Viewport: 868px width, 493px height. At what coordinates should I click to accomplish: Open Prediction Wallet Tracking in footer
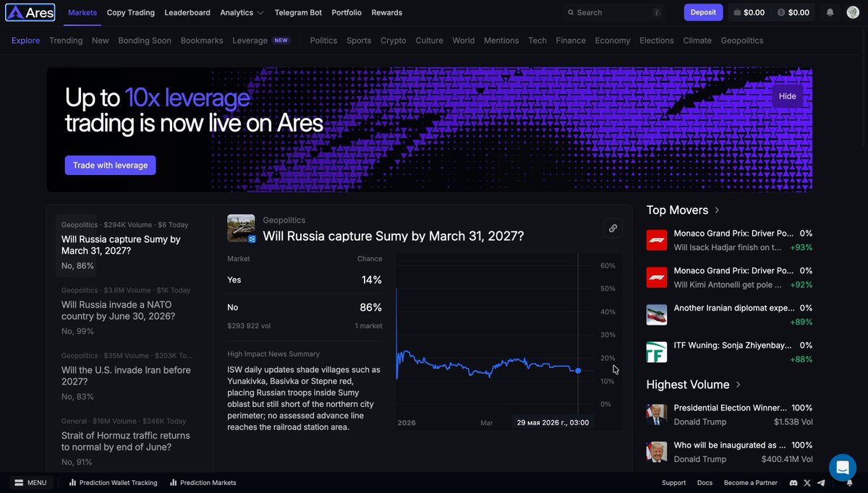[113, 483]
